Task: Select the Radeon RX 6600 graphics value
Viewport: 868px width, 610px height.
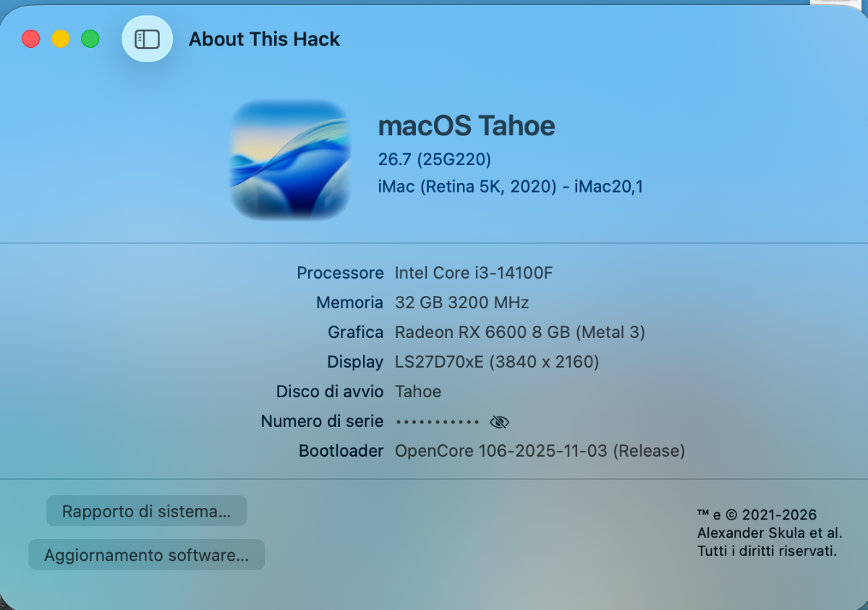Action: (520, 332)
